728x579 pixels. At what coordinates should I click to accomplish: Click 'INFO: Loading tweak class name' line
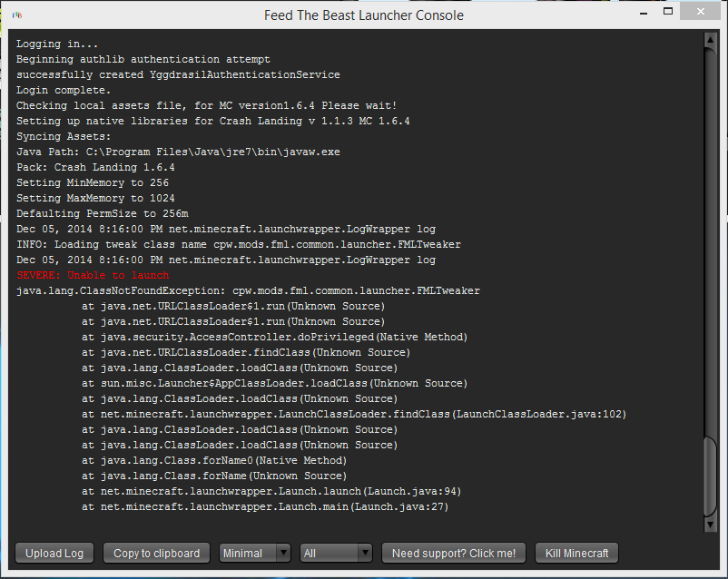click(x=239, y=244)
